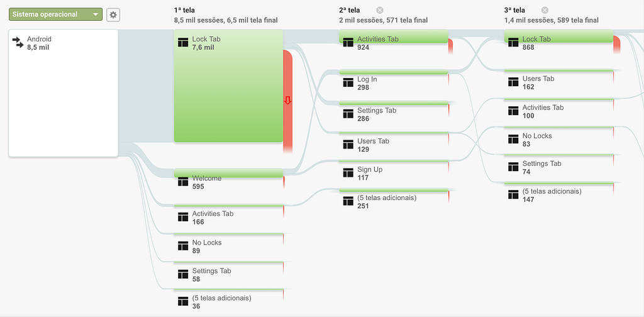The width and height of the screenshot is (644, 317).
Task: Remove the 2ª tela column with X
Action: coord(380,10)
